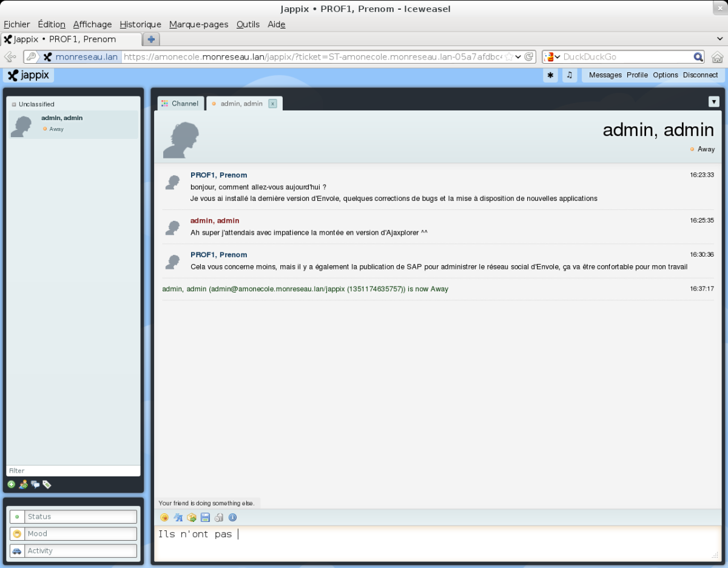Add a friend with green plus icon
728x568 pixels.
click(x=11, y=484)
